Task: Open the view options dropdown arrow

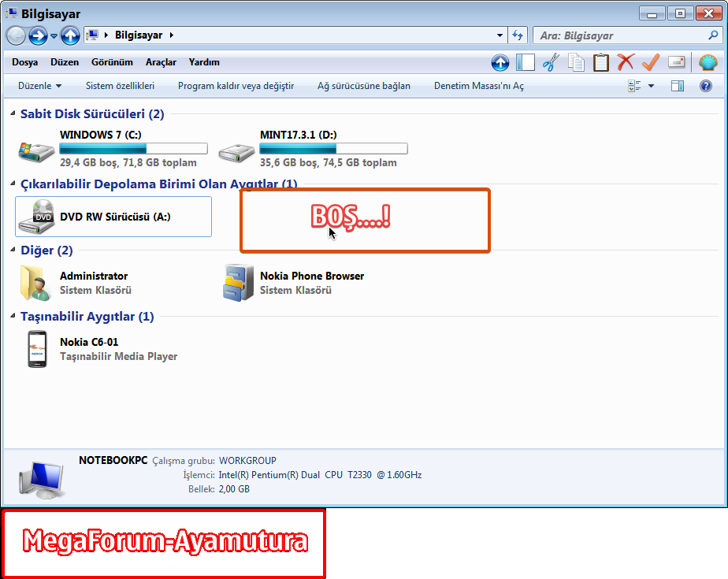Action: [651, 86]
